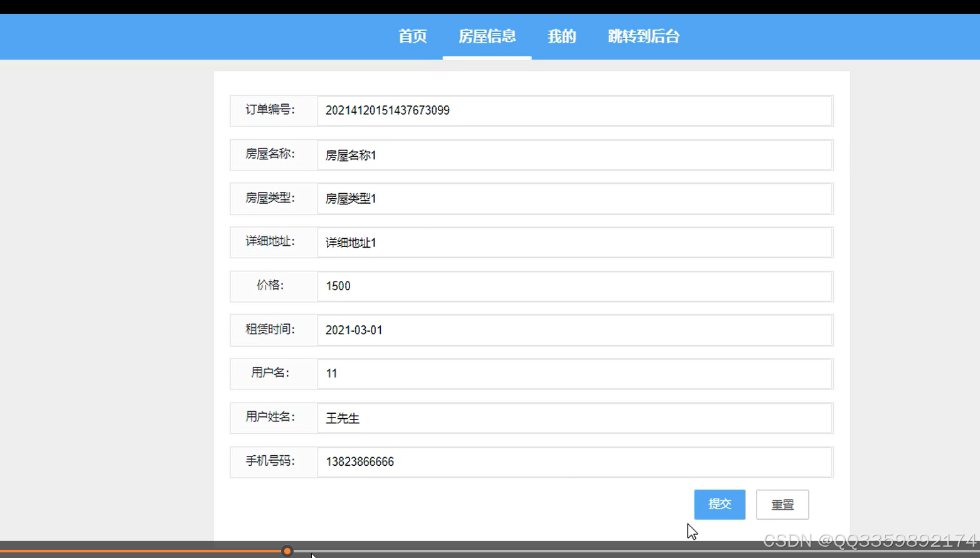The width and height of the screenshot is (980, 558).
Task: Click the orange video progress knob
Action: pos(287,551)
